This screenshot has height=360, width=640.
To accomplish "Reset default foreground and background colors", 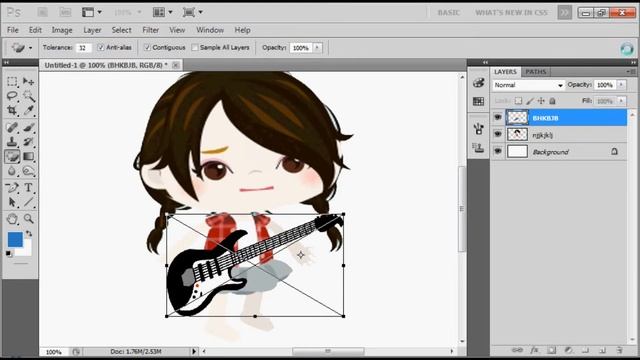I will tap(8, 254).
